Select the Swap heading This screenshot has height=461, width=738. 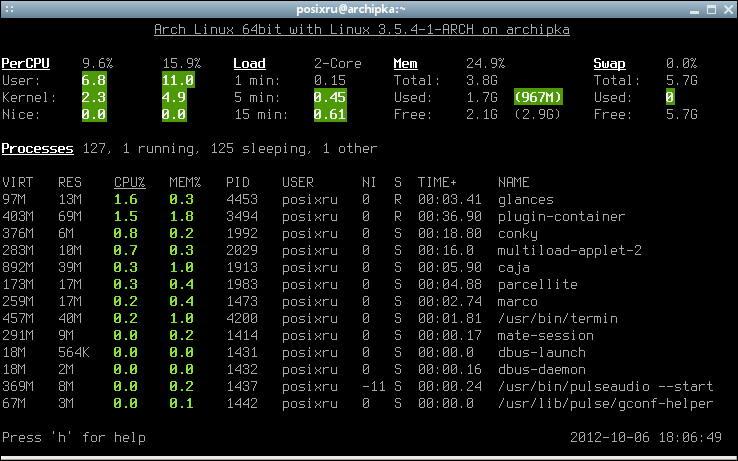pos(609,64)
